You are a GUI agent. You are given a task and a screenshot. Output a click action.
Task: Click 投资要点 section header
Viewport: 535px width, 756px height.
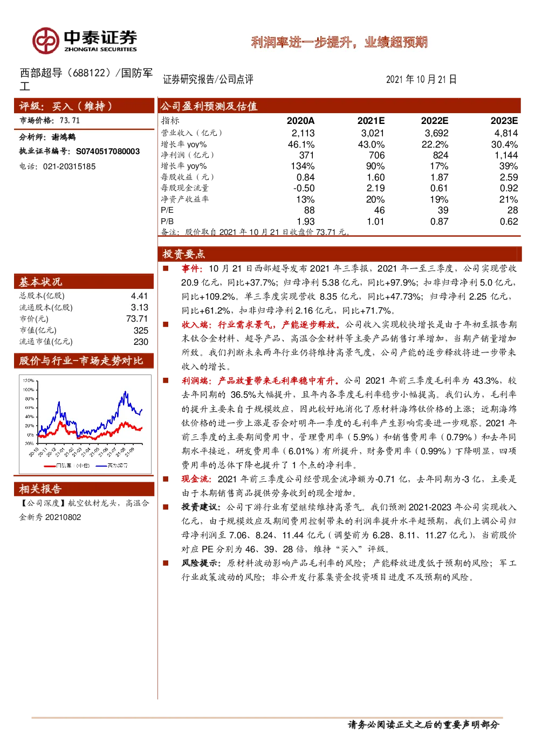(340, 254)
